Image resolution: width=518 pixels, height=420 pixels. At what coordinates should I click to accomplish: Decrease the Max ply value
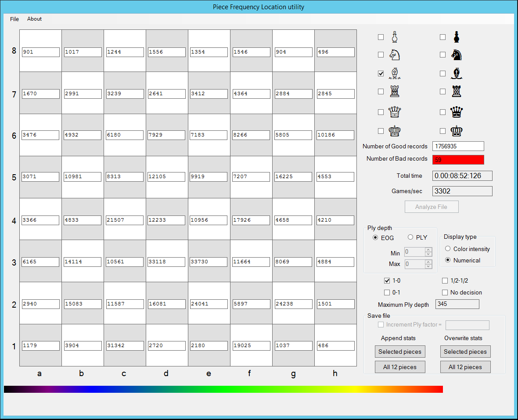pos(428,266)
